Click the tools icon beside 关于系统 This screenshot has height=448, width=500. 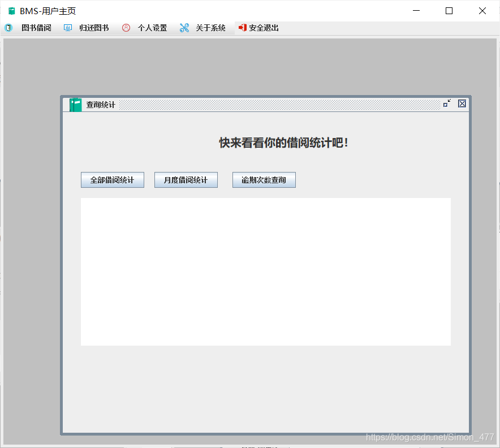tap(184, 28)
